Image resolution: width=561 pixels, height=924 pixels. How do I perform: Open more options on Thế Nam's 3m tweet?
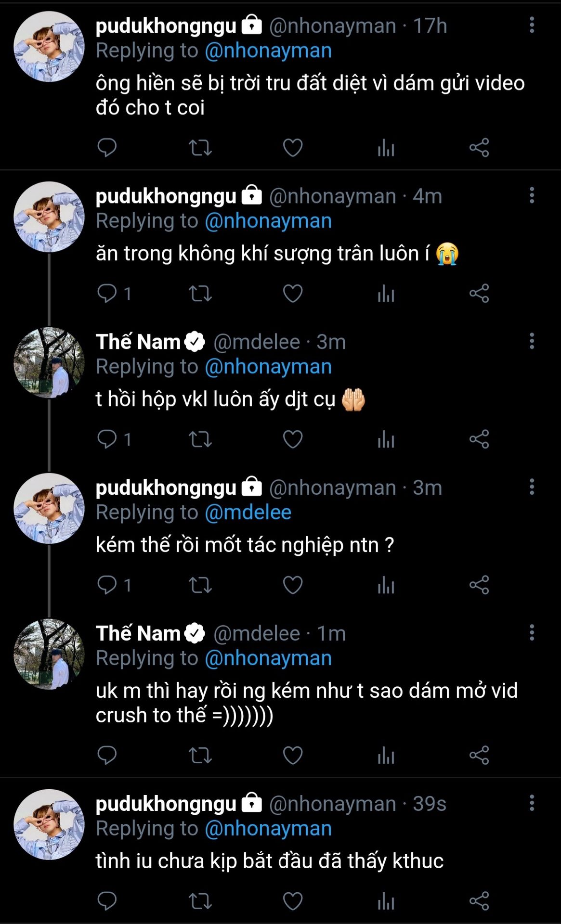[x=532, y=341]
